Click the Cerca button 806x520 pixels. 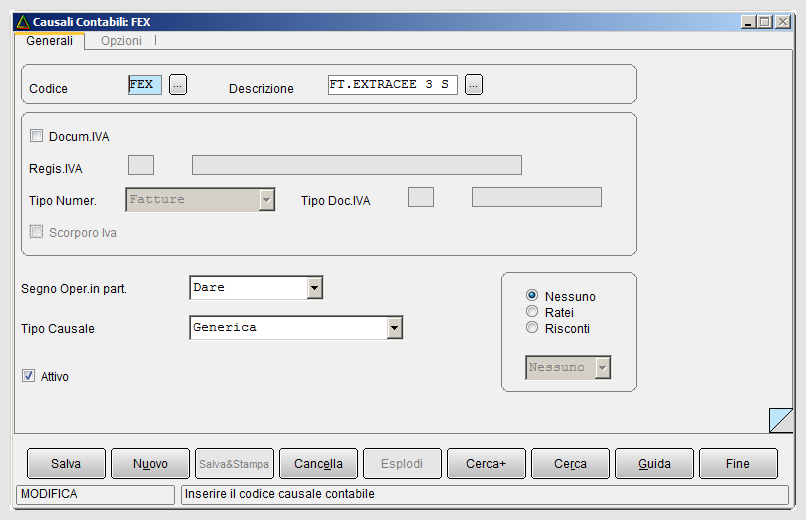(x=570, y=463)
